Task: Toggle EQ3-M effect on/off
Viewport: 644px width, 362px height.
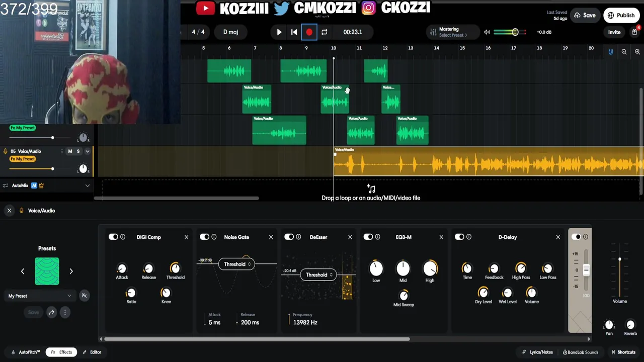Action: tap(368, 237)
